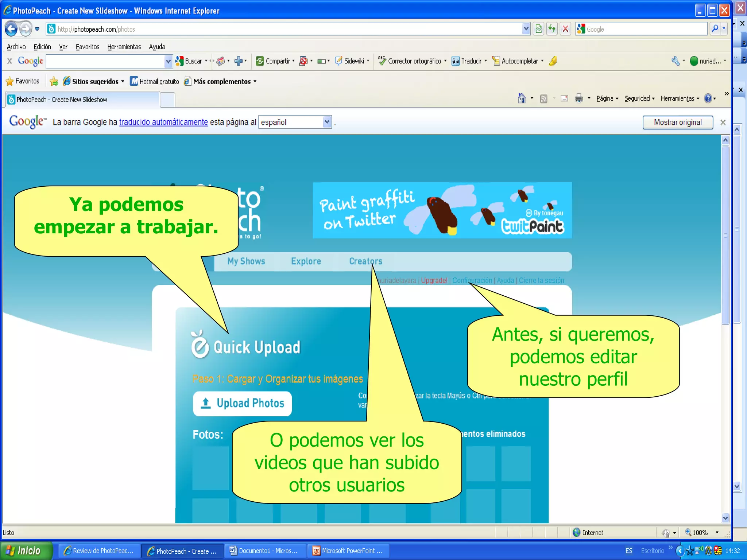Open the Ver menu
This screenshot has height=560, width=747.
click(63, 47)
